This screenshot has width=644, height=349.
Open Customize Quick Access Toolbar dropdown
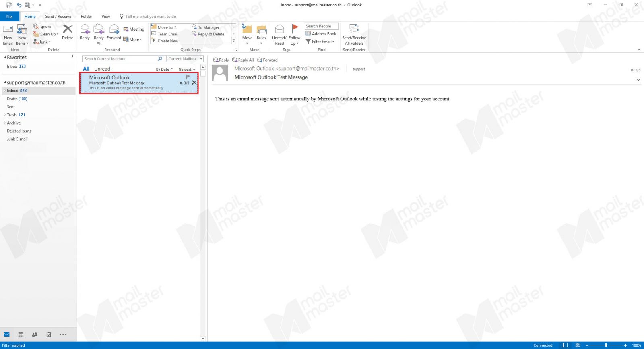pos(40,5)
